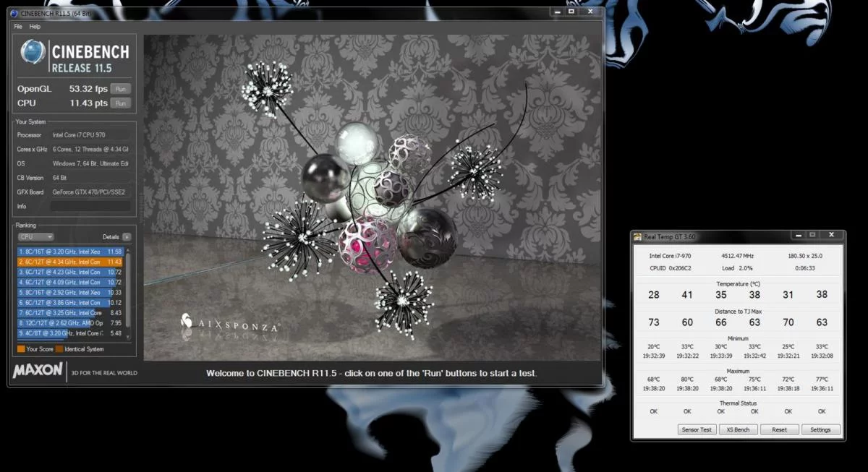
Task: Click the OpenGL score 53.32 fps
Action: (x=88, y=89)
